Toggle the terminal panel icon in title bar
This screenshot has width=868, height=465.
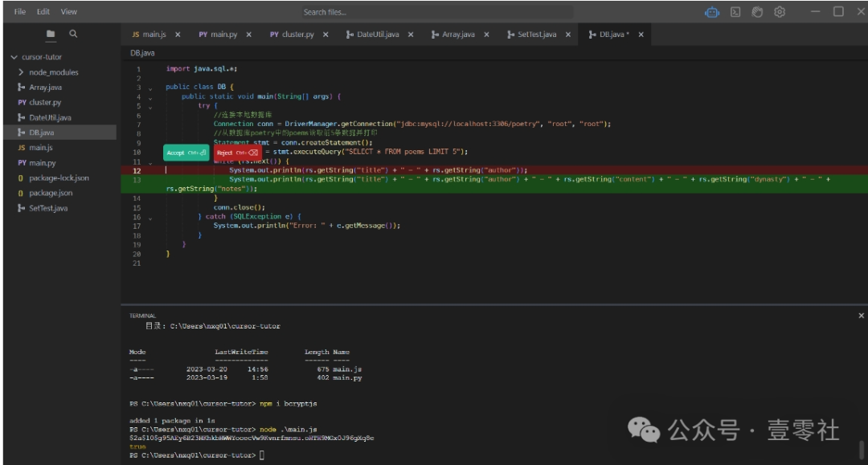735,12
